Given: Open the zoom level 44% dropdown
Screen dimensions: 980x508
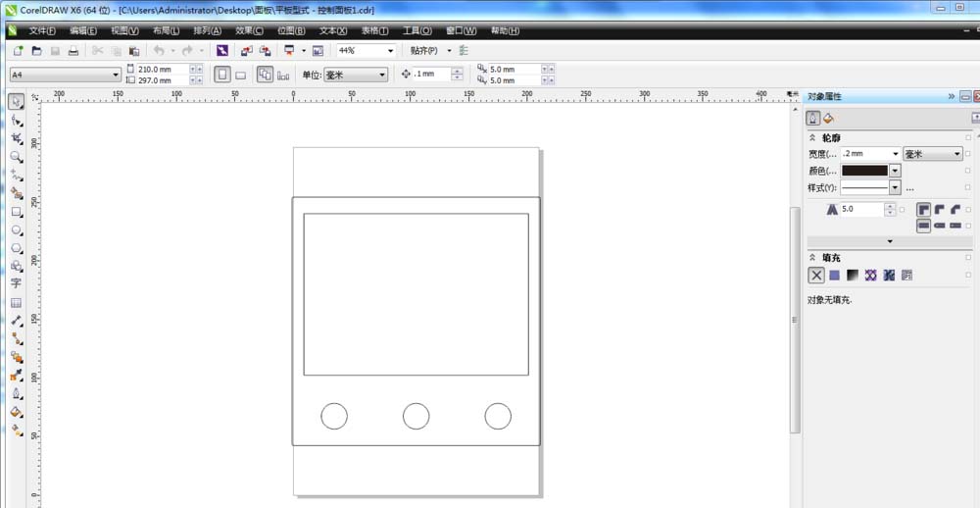Looking at the screenshot, I should 390,50.
